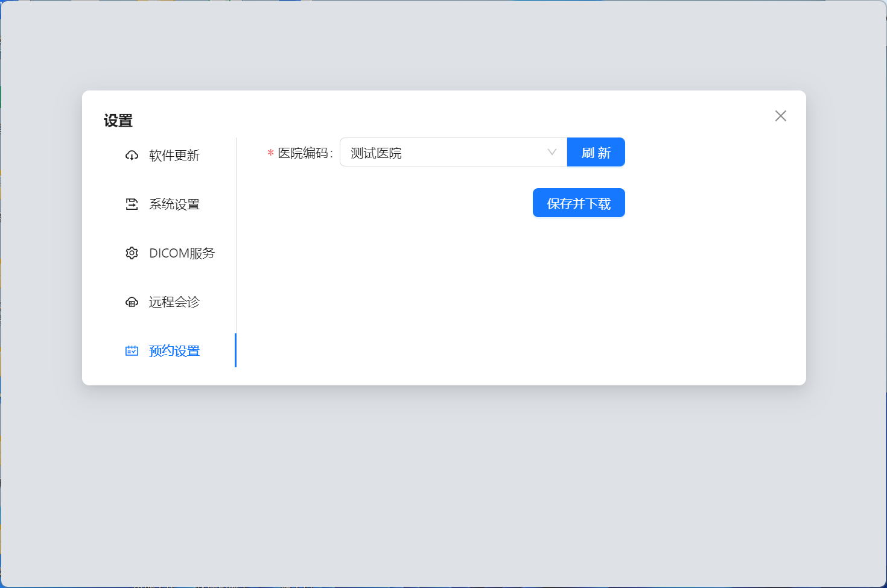Click the 医院编码 field label
This screenshot has width=887, height=588.
pyautogui.click(x=305, y=153)
